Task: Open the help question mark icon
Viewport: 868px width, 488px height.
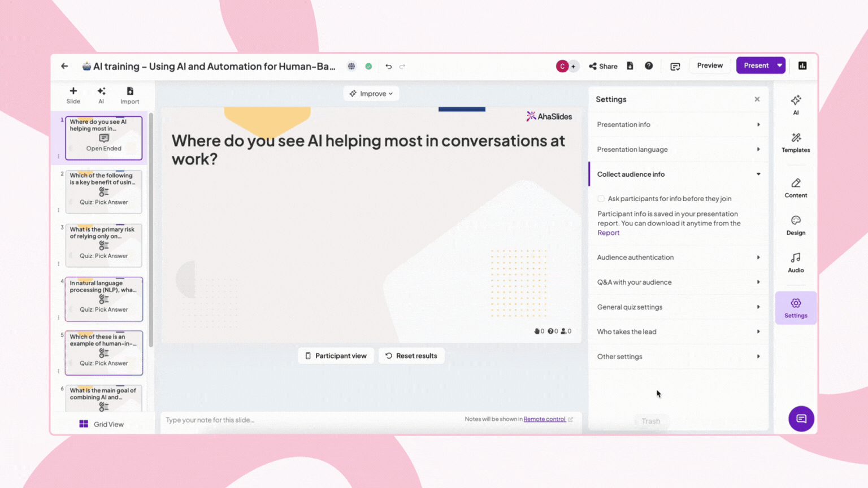Action: (649, 66)
